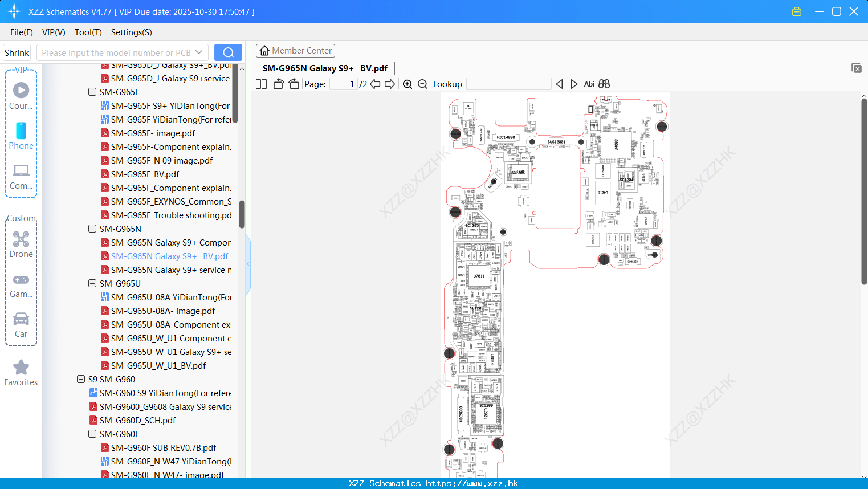Click the XZZ Schematics logo icon
868x489 pixels.
click(14, 11)
